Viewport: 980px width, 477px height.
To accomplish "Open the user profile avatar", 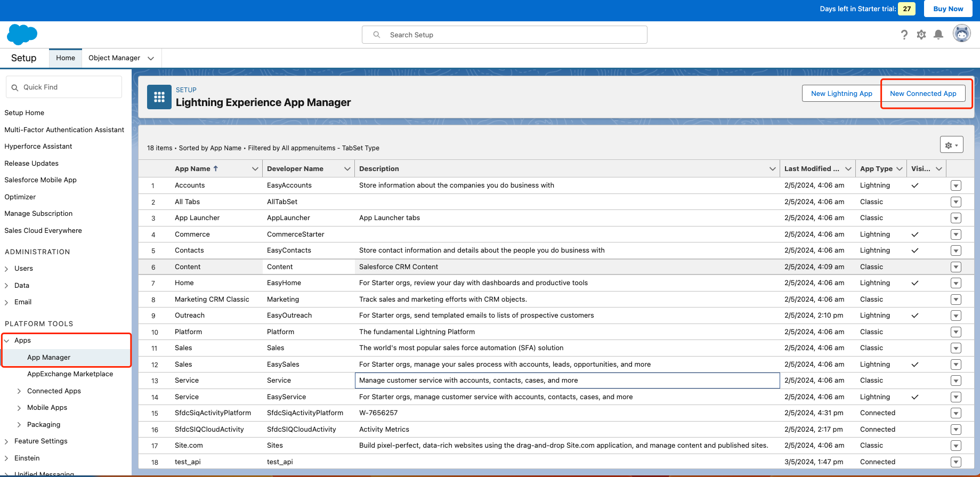I will click(x=961, y=34).
